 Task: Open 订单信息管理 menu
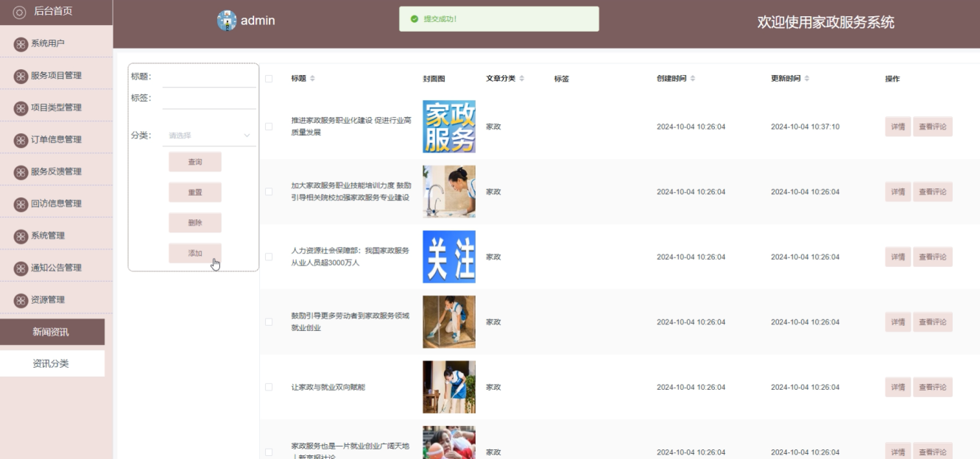point(56,140)
